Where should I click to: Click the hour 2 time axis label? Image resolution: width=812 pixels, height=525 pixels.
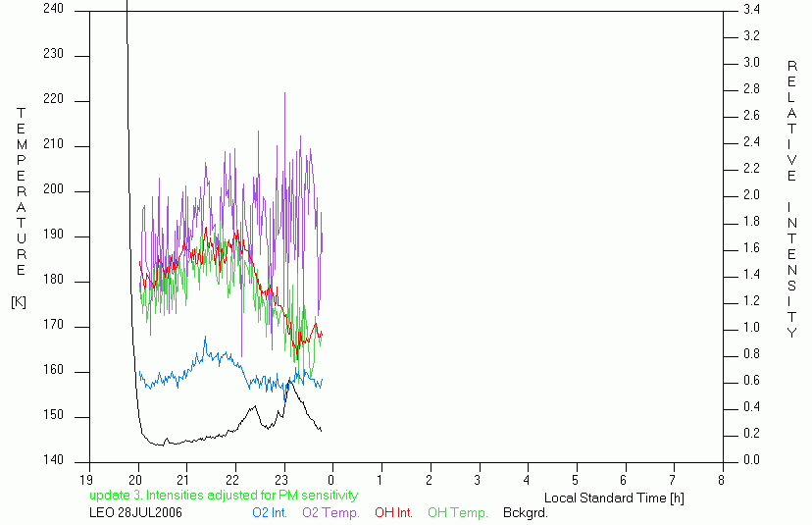[429, 480]
